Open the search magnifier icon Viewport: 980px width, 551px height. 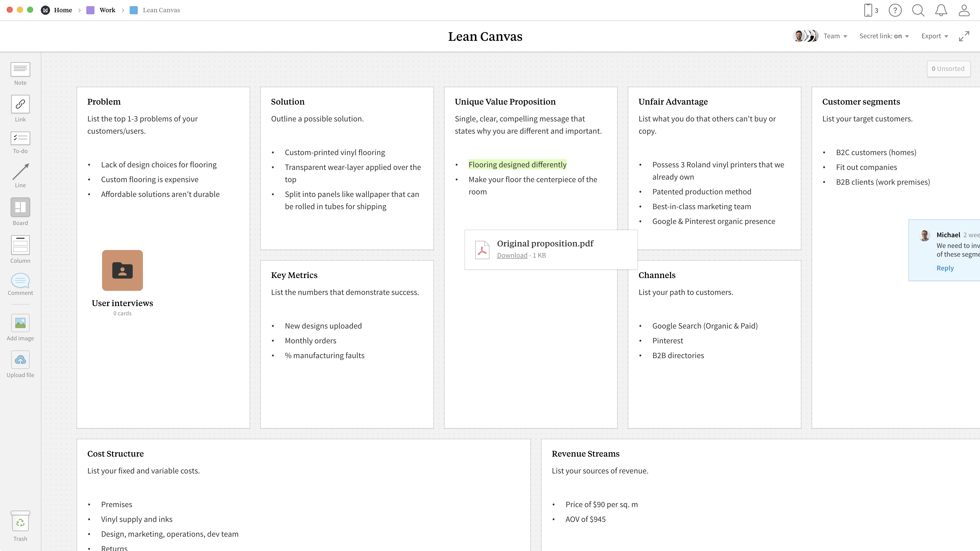point(918,10)
